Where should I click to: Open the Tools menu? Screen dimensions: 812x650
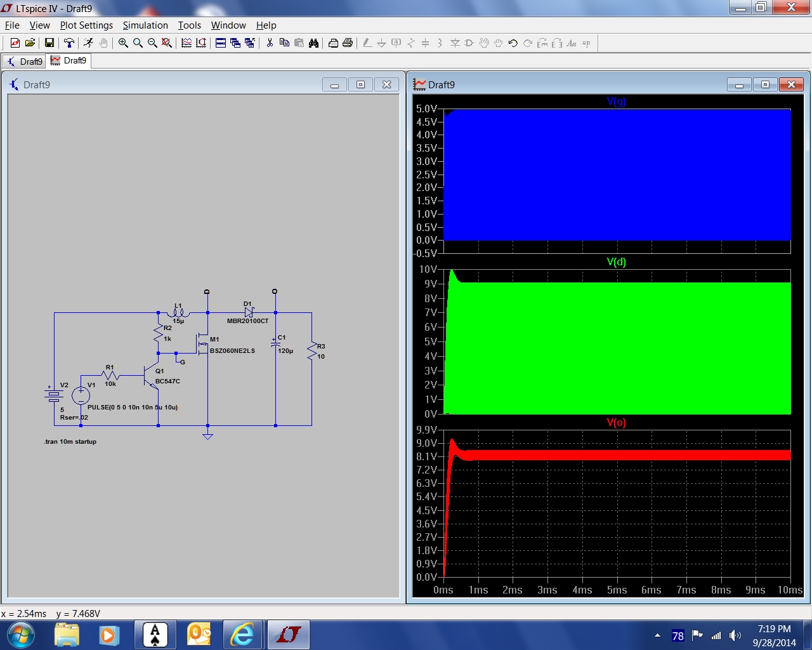coord(189,25)
